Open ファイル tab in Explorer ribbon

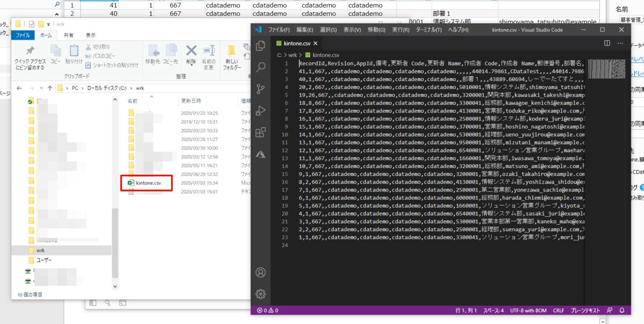point(23,35)
